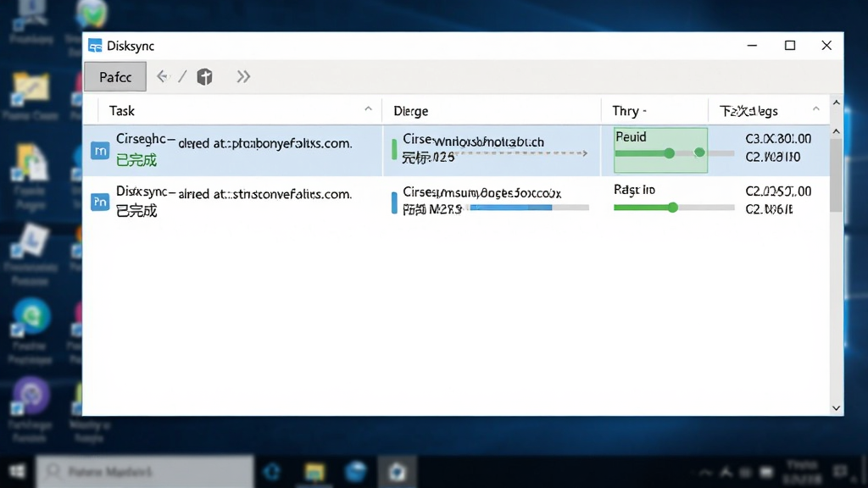
Task: Adjust the Peuid slider first handle
Action: [670, 153]
